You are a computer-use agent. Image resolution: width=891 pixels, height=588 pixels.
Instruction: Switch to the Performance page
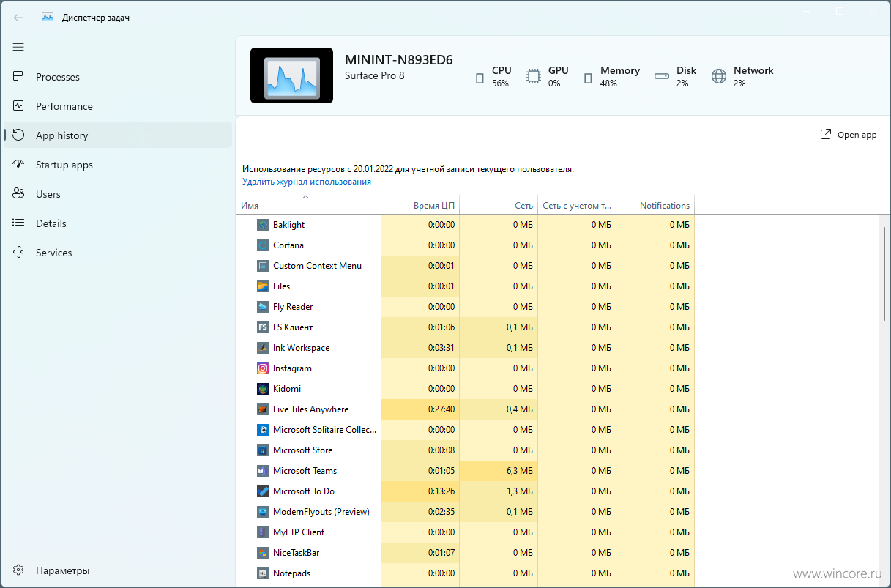[x=118, y=106]
